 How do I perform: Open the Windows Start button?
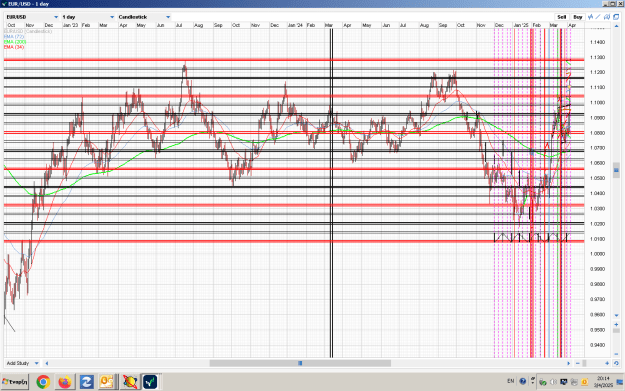[15, 382]
